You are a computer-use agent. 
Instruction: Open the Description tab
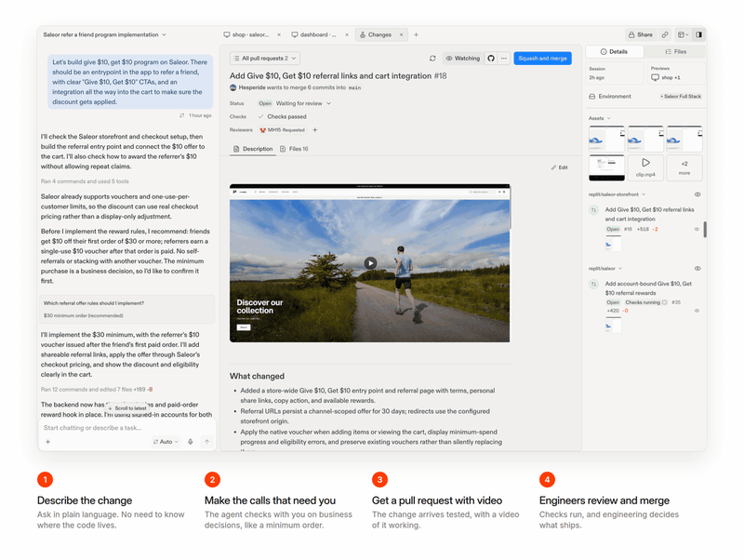tap(253, 149)
